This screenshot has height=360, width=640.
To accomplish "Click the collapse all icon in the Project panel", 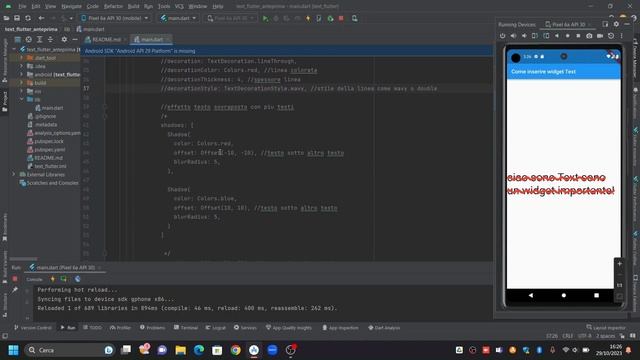I will [50, 40].
